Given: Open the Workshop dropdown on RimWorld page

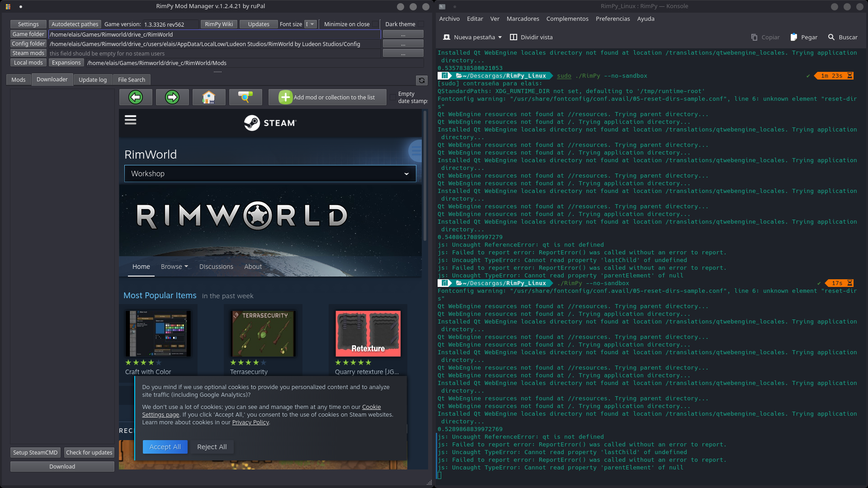Looking at the screenshot, I should [270, 174].
